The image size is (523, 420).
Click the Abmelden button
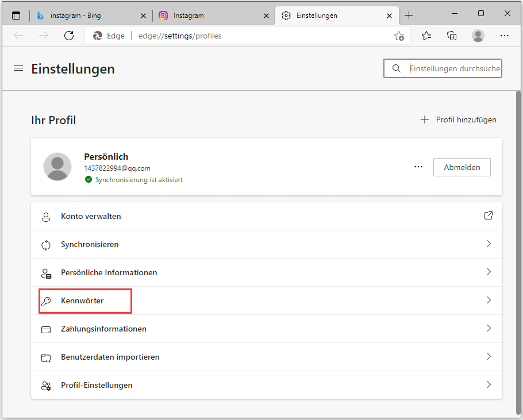click(x=462, y=167)
